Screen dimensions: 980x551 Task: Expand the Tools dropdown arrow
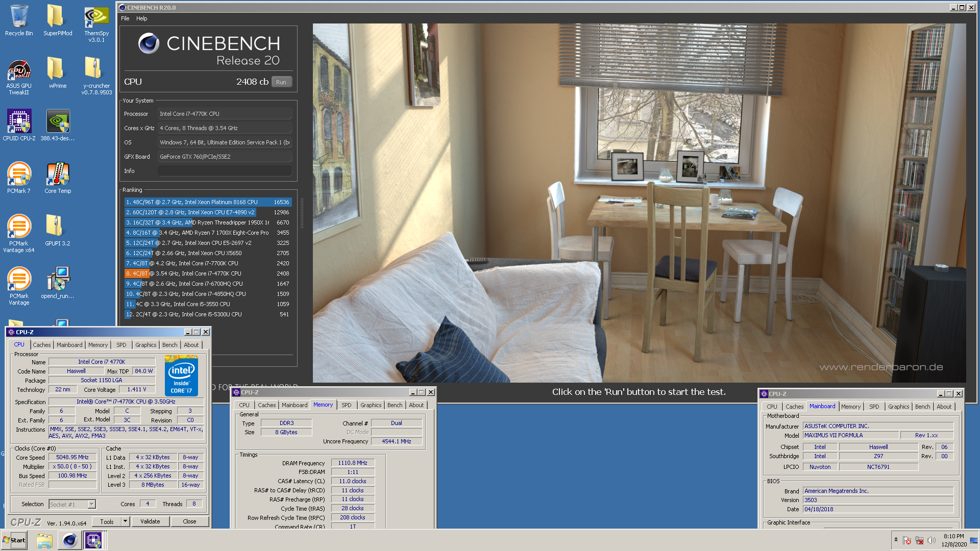click(x=125, y=521)
